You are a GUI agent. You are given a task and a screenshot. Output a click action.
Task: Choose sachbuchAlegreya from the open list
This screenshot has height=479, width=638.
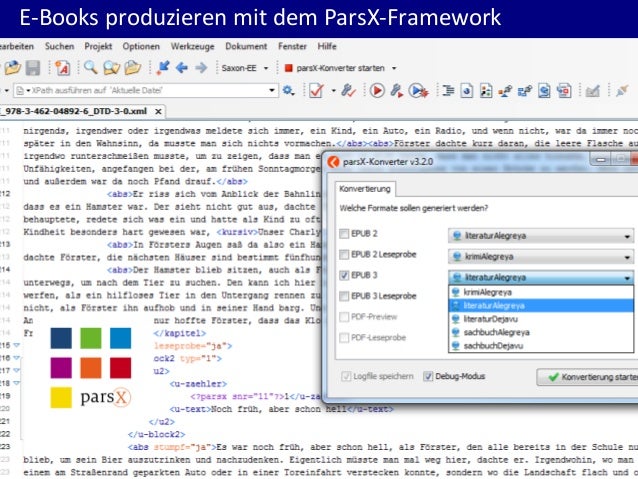[541, 332]
